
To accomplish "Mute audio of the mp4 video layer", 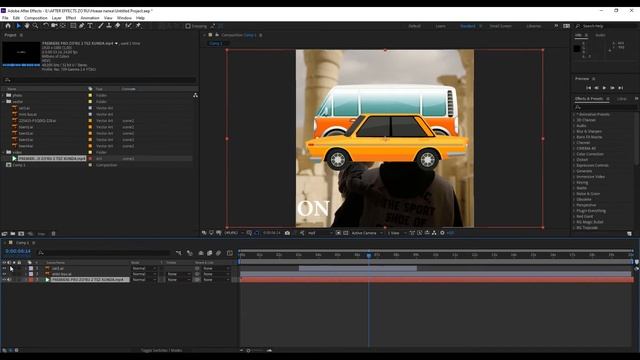I will click(x=9, y=280).
